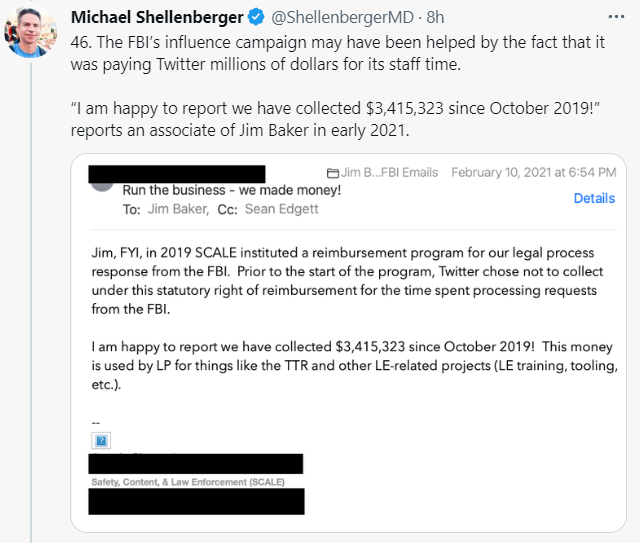The width and height of the screenshot is (640, 543).
Task: Click the redacted black bar below the SCALE line
Action: (x=196, y=501)
